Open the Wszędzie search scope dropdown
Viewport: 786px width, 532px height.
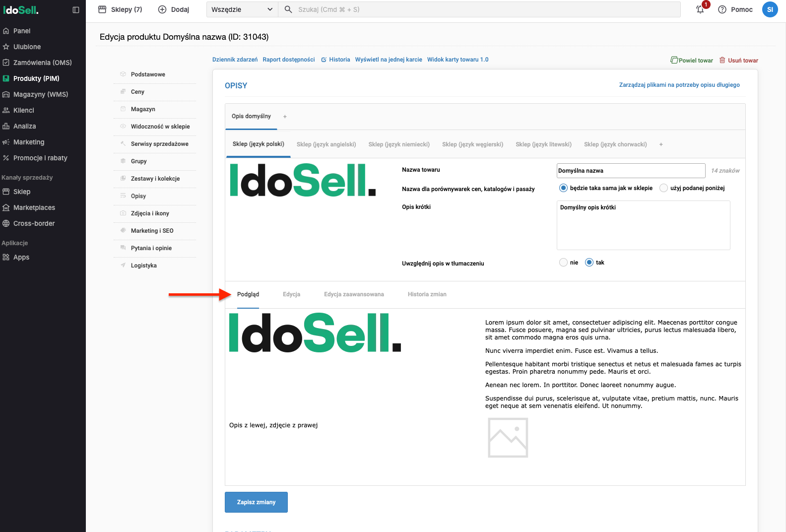click(242, 9)
